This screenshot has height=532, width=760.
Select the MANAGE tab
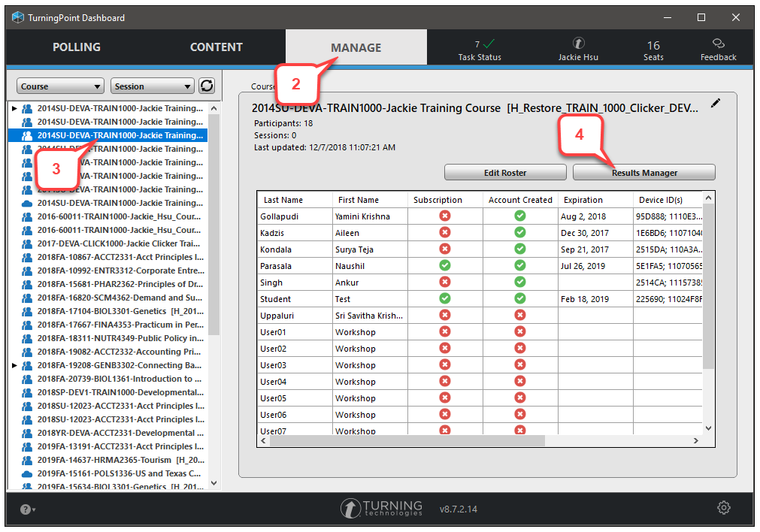pos(356,47)
